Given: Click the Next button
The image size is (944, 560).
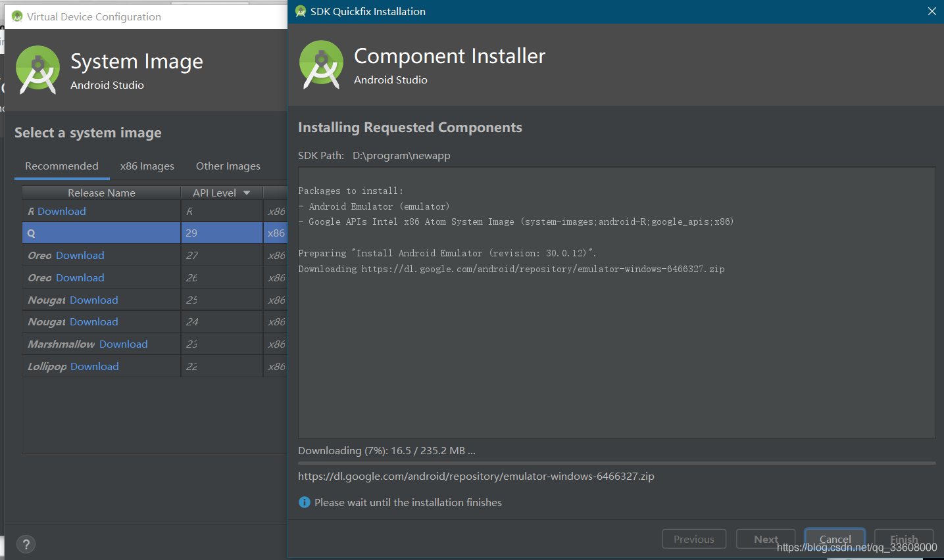Looking at the screenshot, I should (766, 539).
